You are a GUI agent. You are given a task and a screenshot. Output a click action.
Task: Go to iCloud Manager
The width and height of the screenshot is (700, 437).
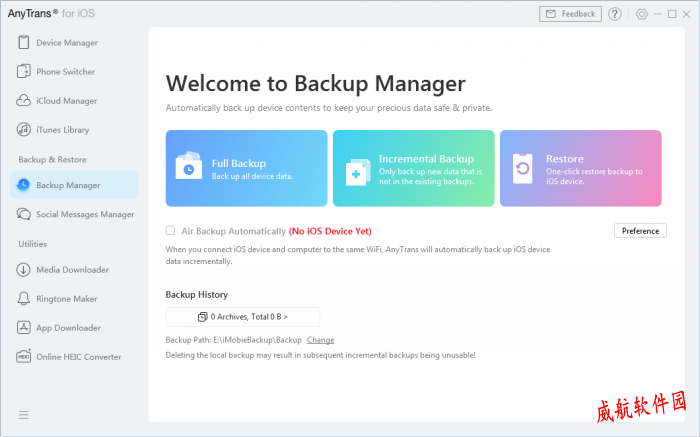pos(74,100)
